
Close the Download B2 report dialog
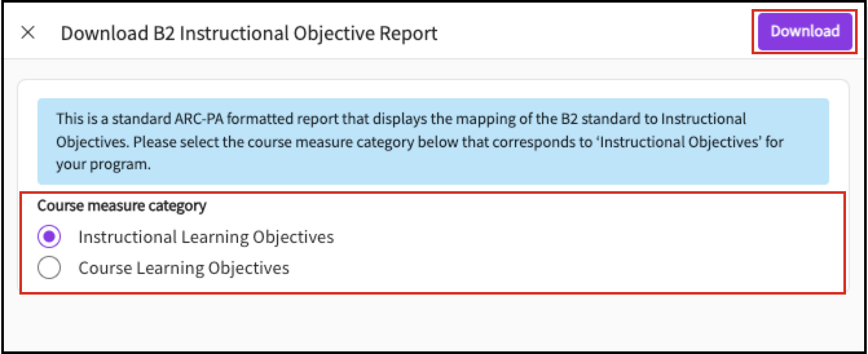point(28,33)
